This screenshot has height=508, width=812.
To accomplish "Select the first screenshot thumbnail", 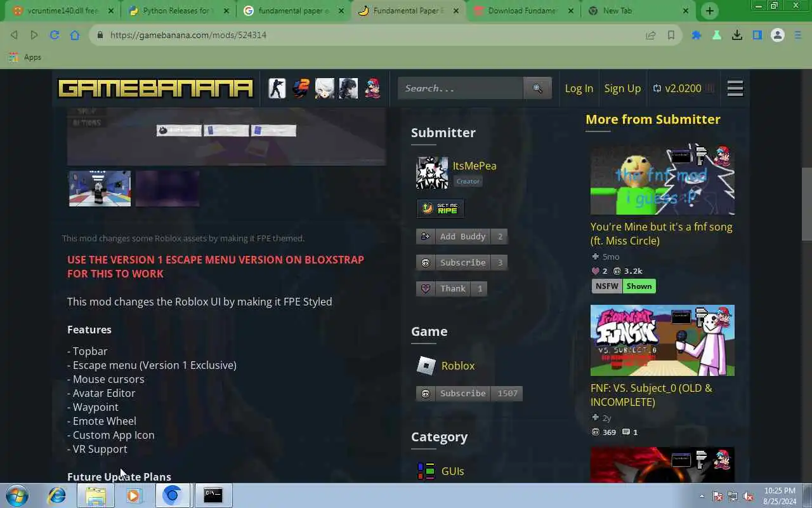I will [x=100, y=188].
